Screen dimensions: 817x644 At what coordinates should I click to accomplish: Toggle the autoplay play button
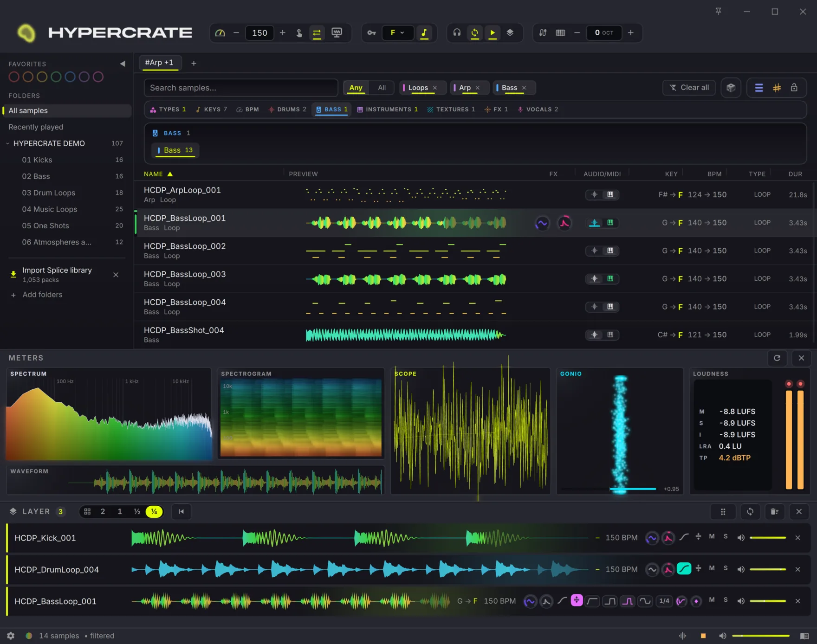493,33
